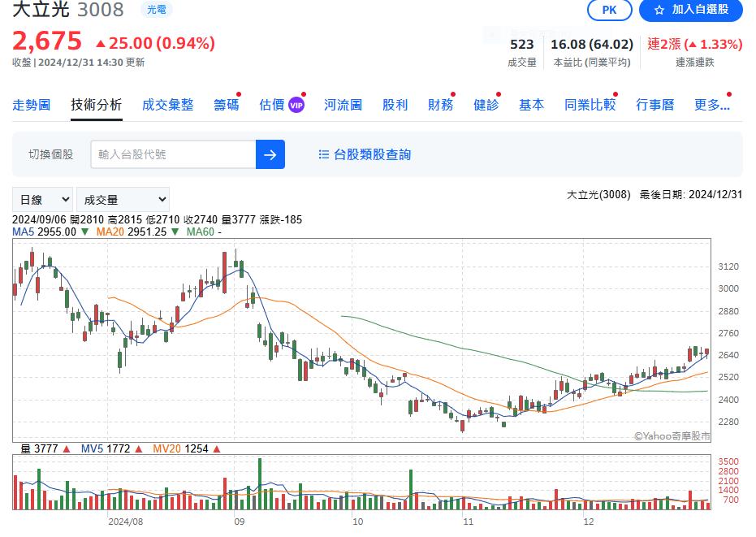
Task: Click the list icon beside 台股類股查詢
Action: coord(323,154)
